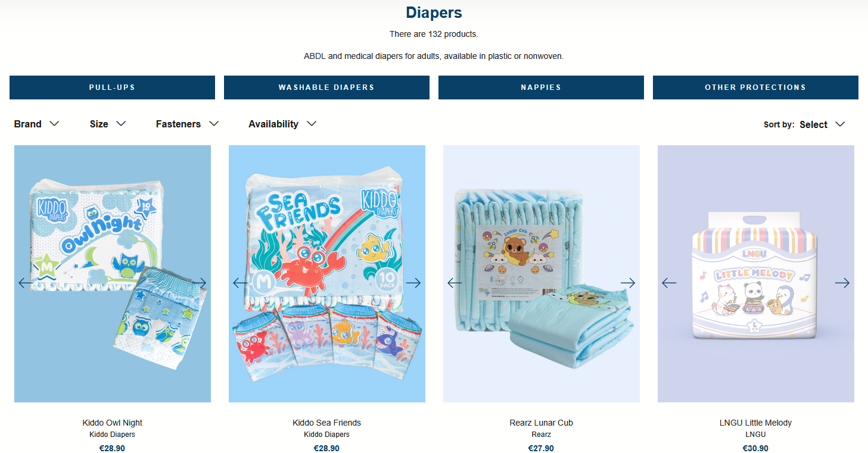Expand the Fasteners filter
Image resolution: width=868 pixels, height=453 pixels.
coord(188,124)
